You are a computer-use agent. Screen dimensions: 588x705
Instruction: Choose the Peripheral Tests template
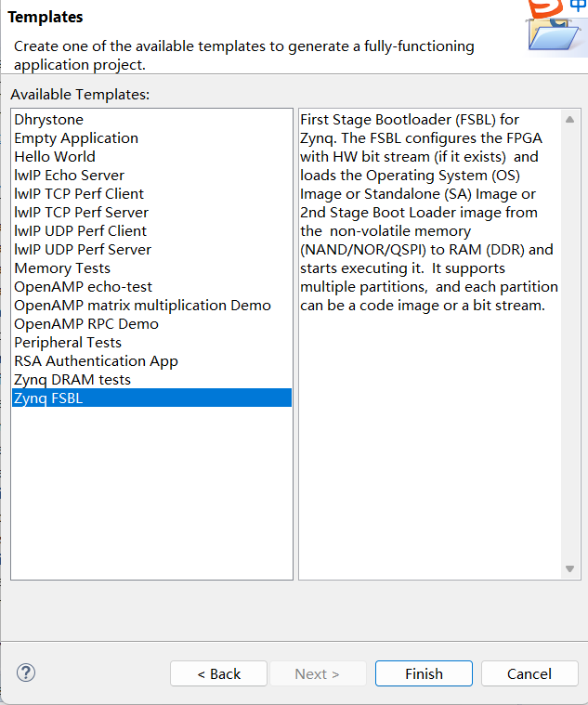(x=68, y=342)
